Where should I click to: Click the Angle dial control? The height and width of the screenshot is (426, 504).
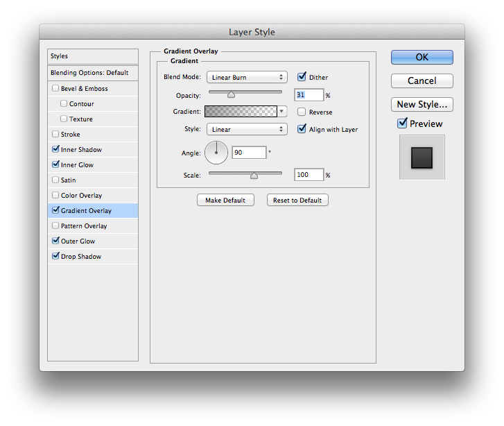(216, 153)
